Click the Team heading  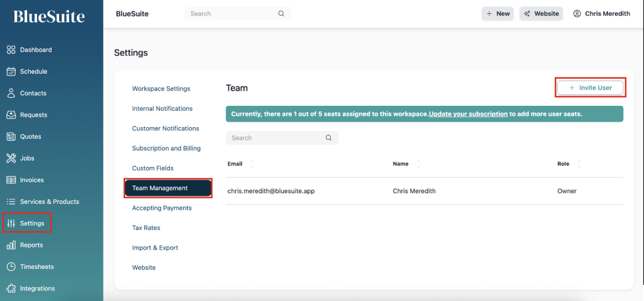coord(236,88)
